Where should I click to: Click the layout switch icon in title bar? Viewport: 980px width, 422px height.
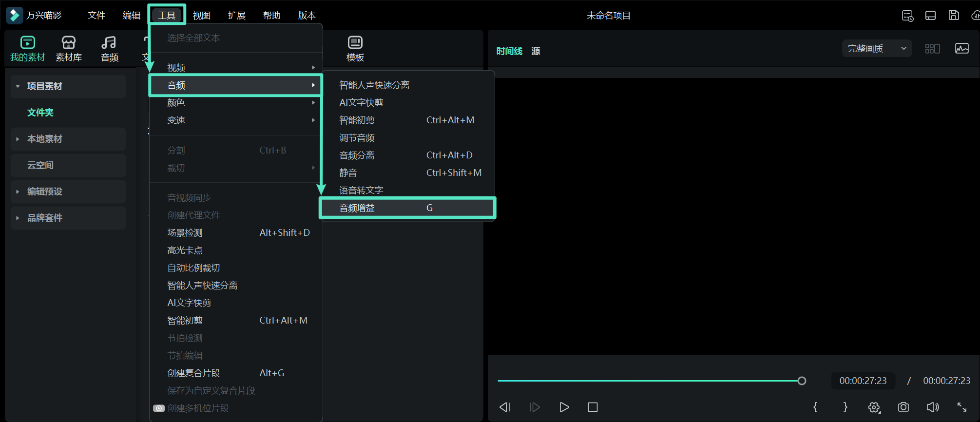pos(930,16)
